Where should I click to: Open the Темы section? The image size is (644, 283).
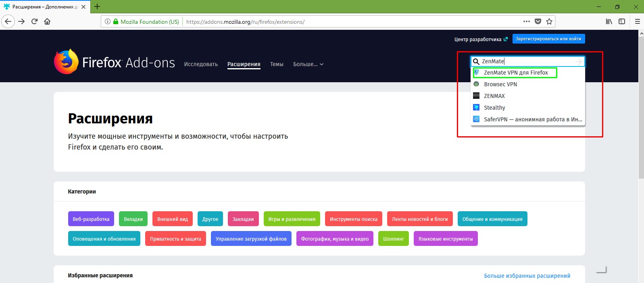pyautogui.click(x=277, y=64)
